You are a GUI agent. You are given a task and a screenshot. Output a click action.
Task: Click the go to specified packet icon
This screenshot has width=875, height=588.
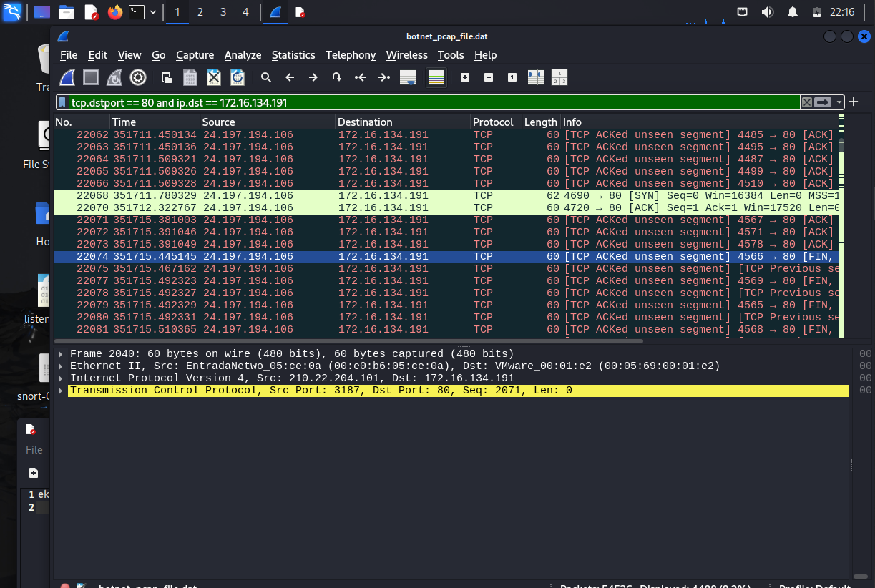[336, 77]
